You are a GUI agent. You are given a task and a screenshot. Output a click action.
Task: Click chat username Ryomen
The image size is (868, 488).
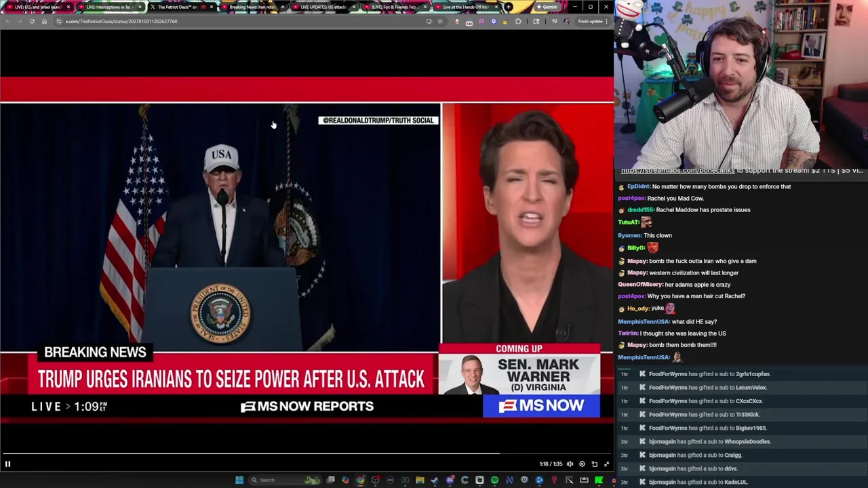pos(630,236)
